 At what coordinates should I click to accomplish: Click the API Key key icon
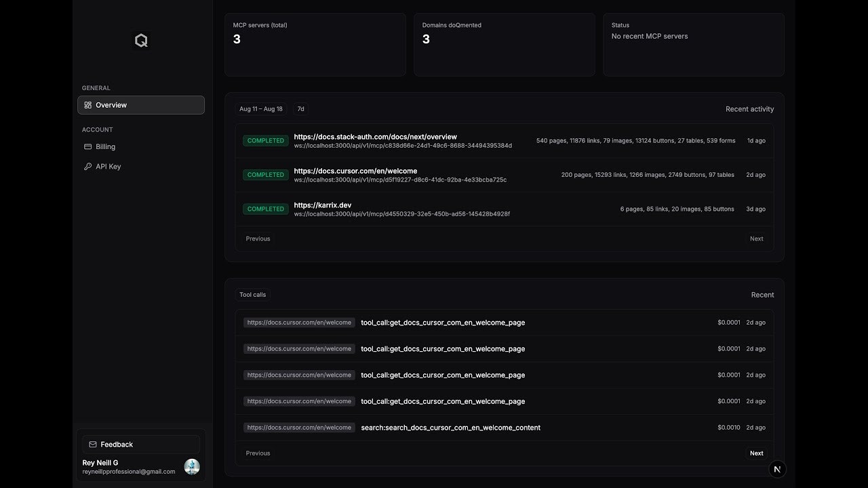87,167
